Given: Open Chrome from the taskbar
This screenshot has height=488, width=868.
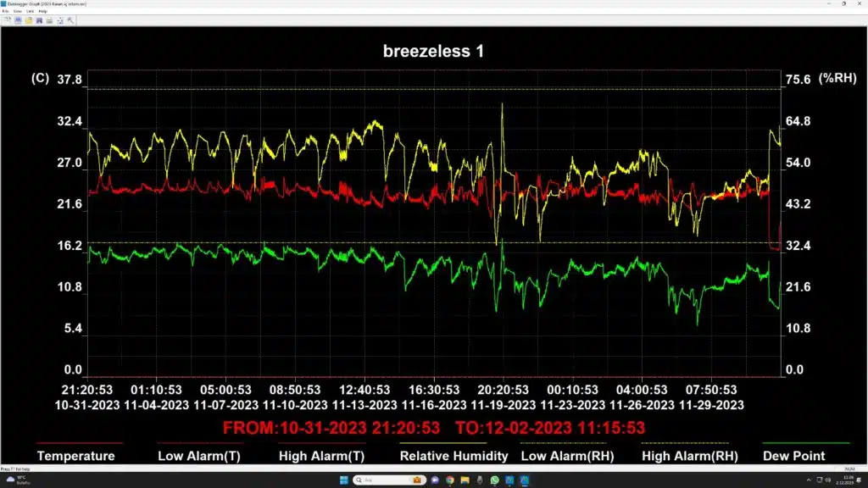Looking at the screenshot, I should point(449,480).
